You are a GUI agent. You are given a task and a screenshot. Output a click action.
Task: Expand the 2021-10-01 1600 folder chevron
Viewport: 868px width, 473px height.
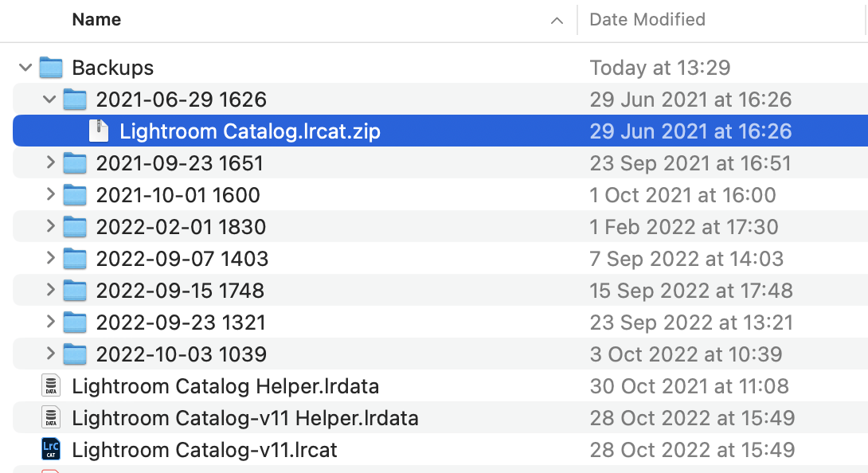(x=50, y=194)
